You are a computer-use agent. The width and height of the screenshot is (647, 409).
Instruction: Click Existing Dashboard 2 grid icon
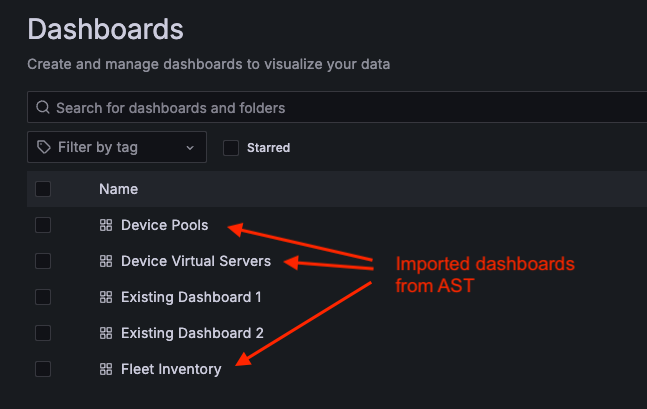[106, 333]
